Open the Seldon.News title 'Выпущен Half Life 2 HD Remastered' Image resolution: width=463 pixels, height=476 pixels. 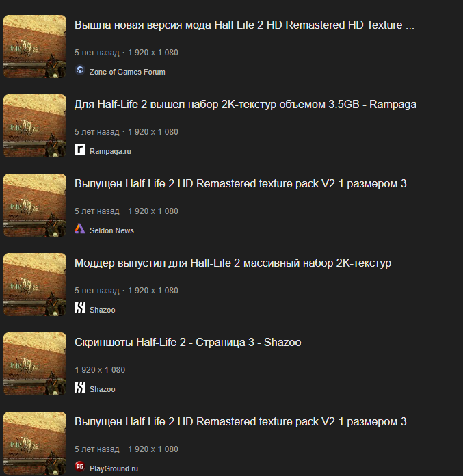point(246,184)
